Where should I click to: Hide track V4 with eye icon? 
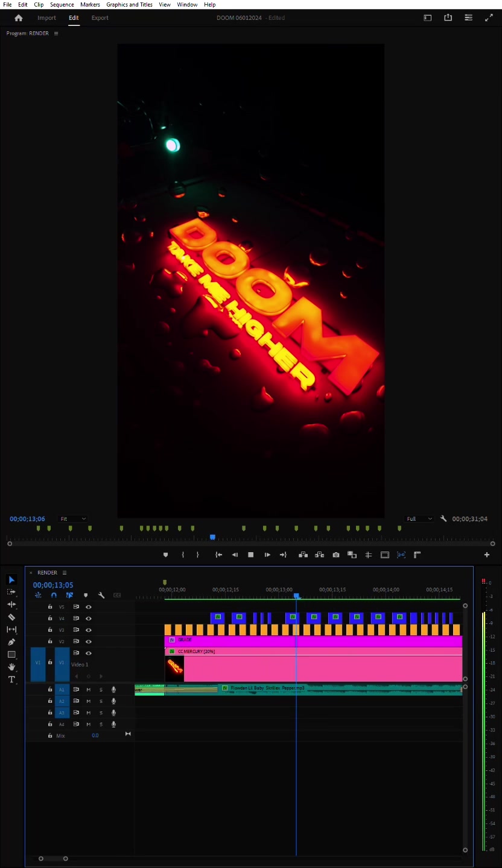89,618
